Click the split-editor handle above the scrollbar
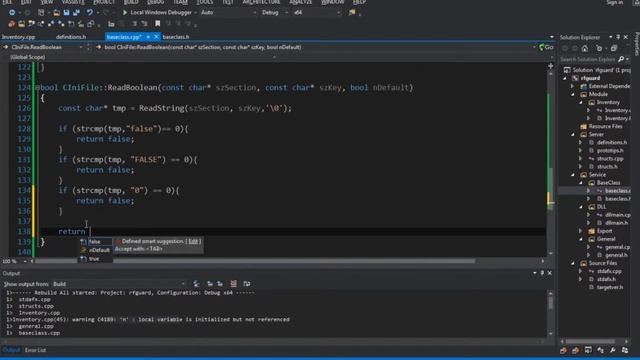The height and width of the screenshot is (360, 640). point(550,66)
